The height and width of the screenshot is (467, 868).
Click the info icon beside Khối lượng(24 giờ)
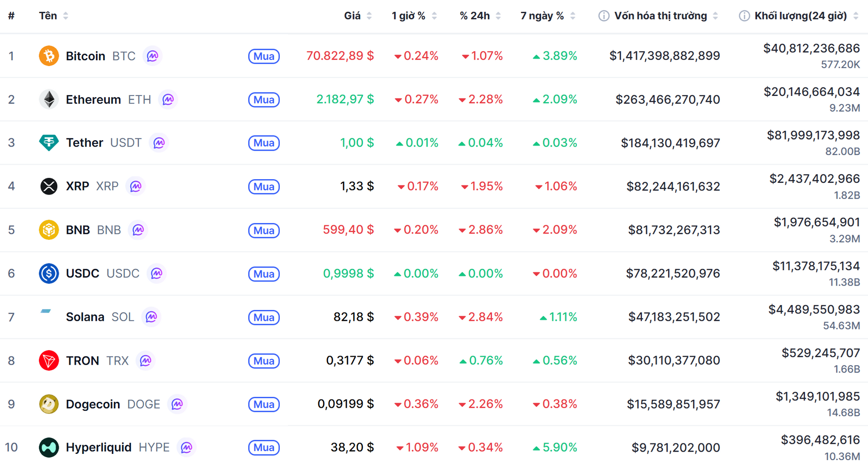(x=744, y=16)
